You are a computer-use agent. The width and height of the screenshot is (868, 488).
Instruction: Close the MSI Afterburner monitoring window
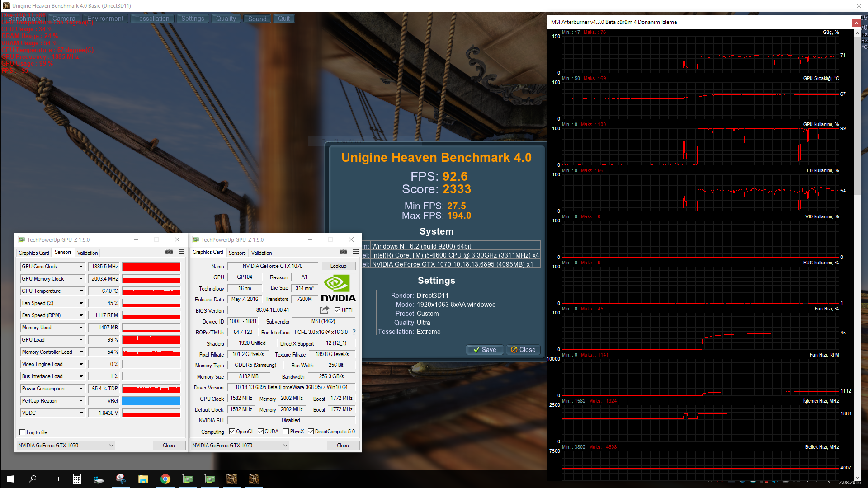point(856,23)
